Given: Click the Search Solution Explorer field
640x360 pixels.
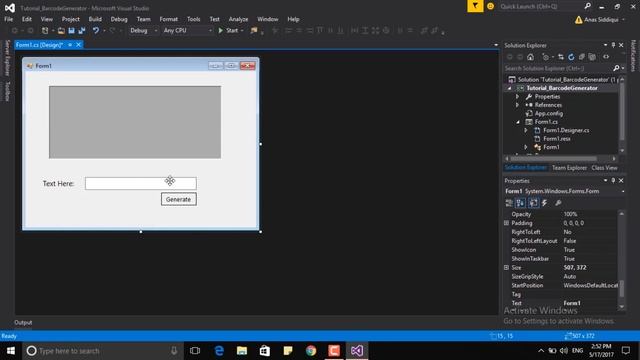Looking at the screenshot, I should pyautogui.click(x=558, y=68).
